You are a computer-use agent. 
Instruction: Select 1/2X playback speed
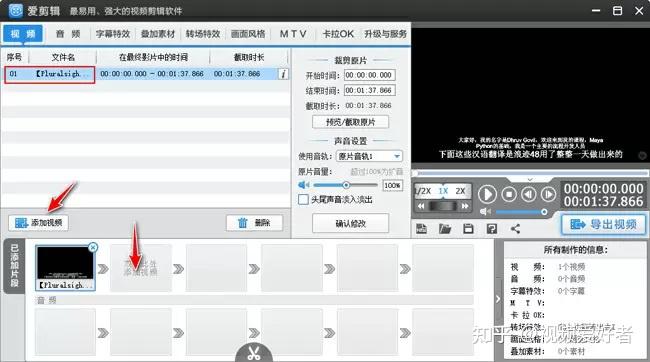pyautogui.click(x=423, y=191)
